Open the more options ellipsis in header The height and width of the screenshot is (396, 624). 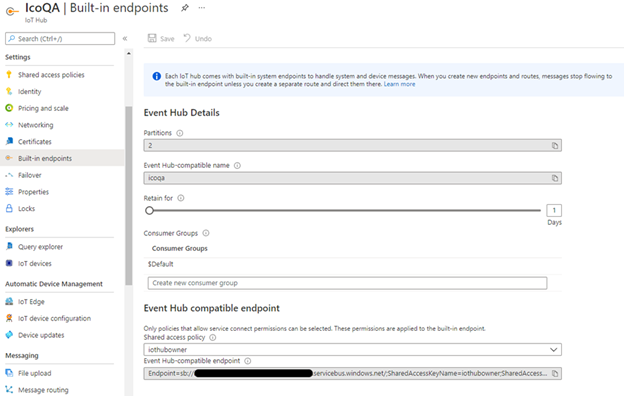202,8
